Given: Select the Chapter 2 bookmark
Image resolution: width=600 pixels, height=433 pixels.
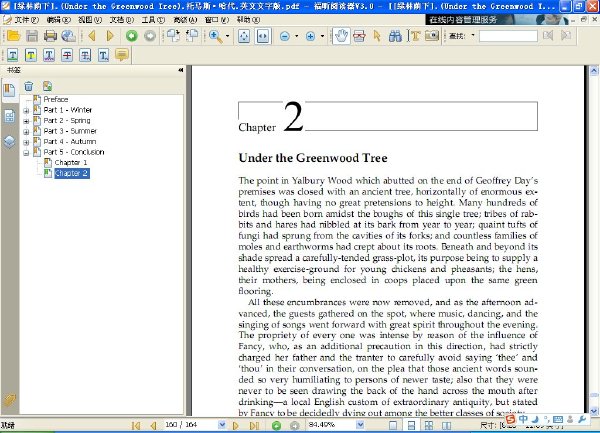Looking at the screenshot, I should pos(72,173).
